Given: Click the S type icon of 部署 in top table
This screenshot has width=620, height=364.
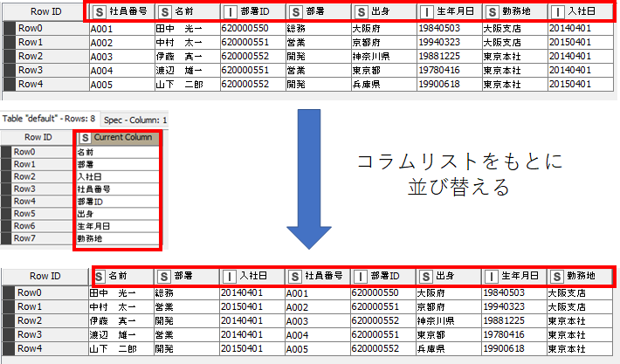Looking at the screenshot, I should (296, 12).
